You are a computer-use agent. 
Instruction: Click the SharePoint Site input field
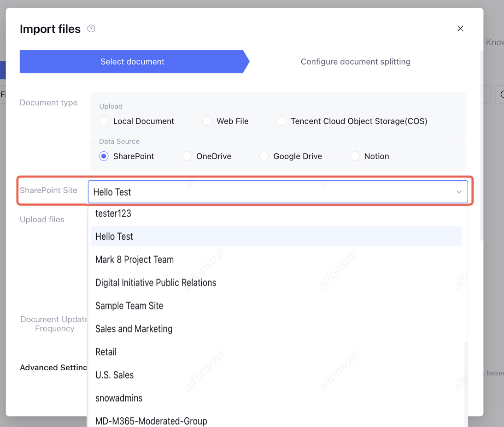click(267, 192)
